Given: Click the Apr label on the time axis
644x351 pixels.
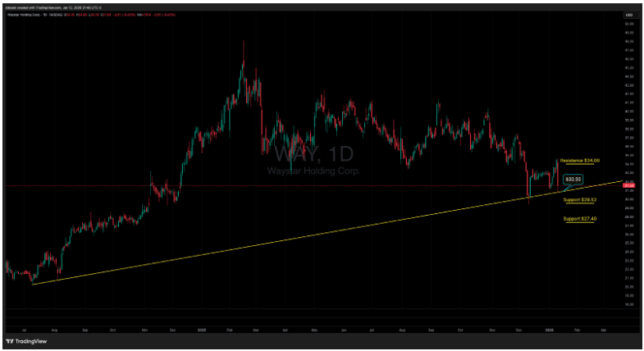Looking at the screenshot, I should point(285,330).
